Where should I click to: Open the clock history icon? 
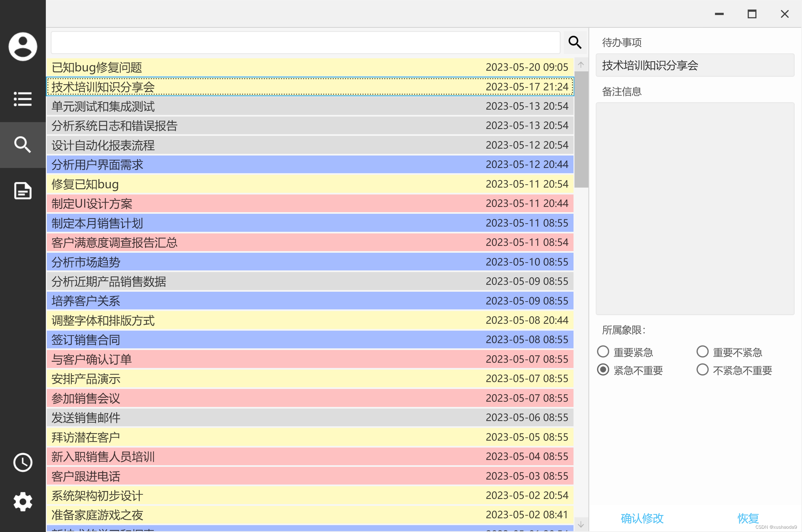point(23,462)
